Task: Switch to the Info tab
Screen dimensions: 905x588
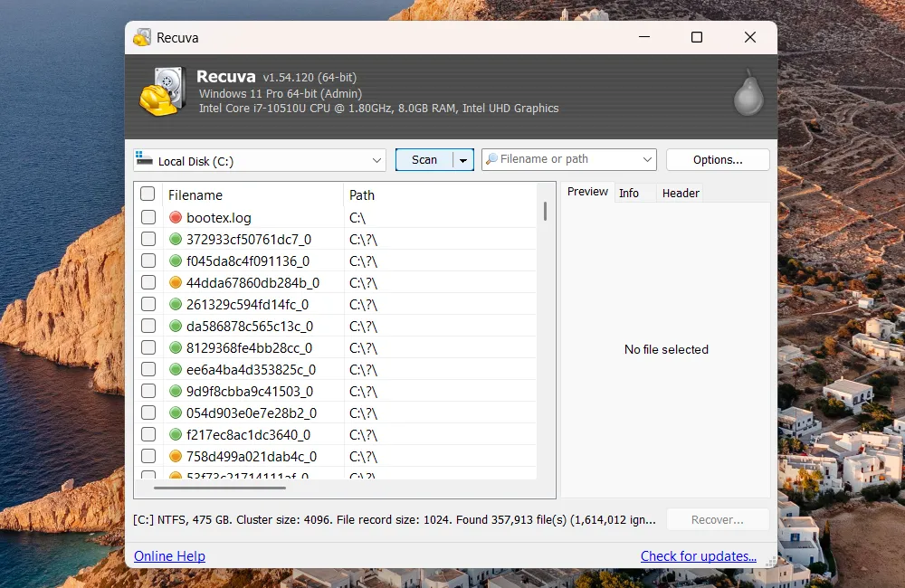Action: (x=629, y=193)
